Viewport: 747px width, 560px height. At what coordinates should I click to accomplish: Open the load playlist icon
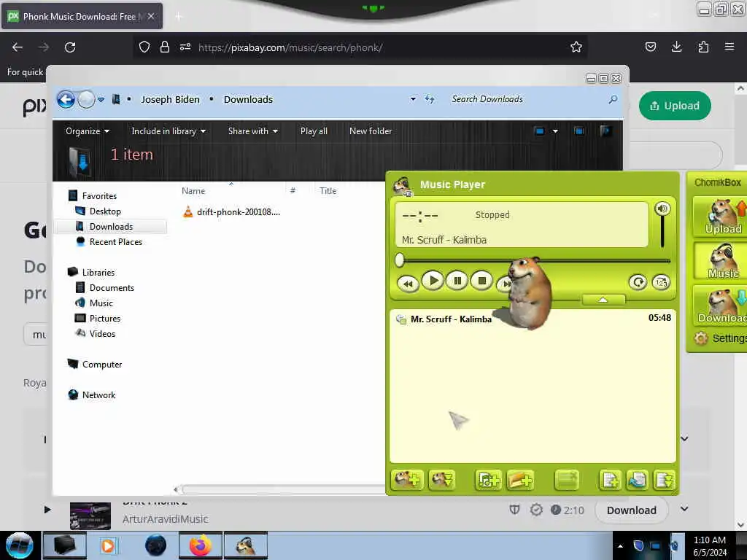(638, 480)
